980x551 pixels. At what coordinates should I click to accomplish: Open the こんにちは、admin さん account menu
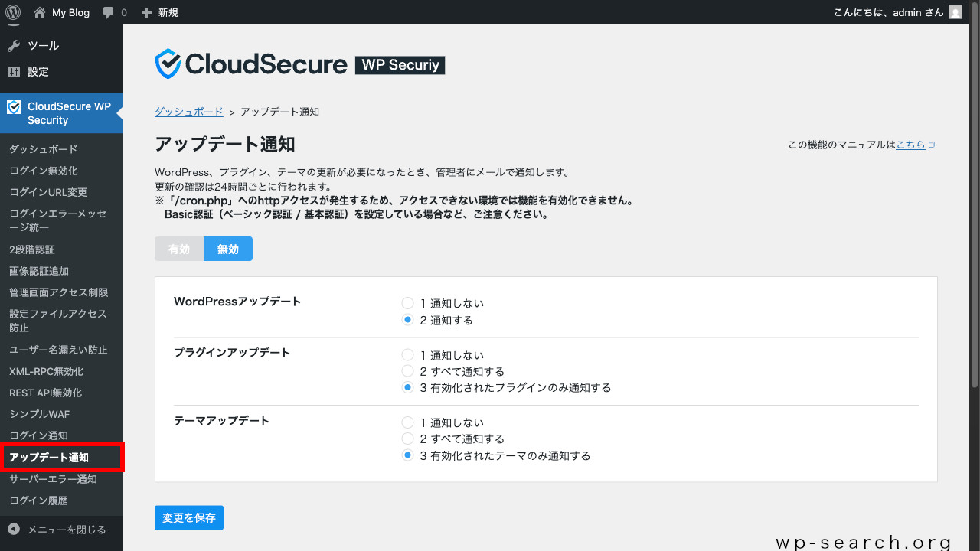888,11
